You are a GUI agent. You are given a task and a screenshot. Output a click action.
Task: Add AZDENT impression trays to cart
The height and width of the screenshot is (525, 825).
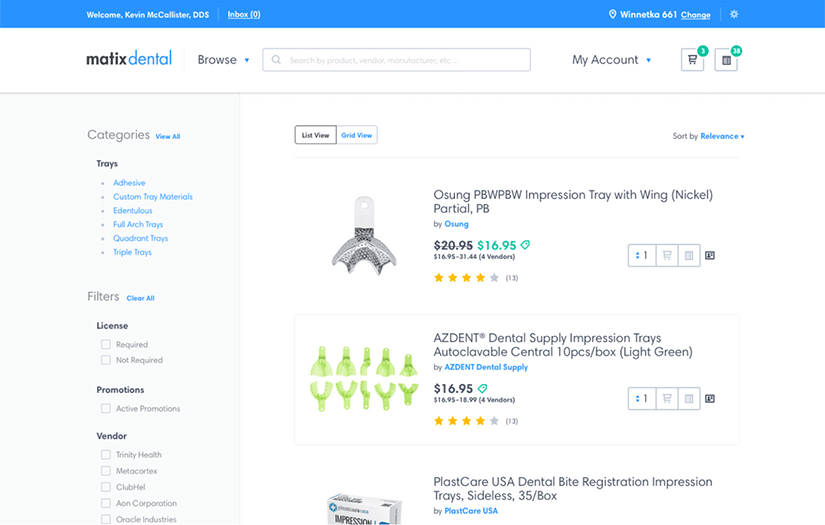click(667, 399)
